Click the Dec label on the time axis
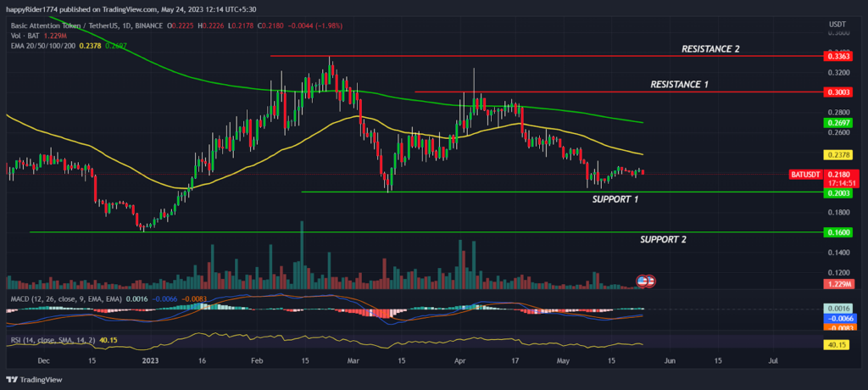 [44, 360]
